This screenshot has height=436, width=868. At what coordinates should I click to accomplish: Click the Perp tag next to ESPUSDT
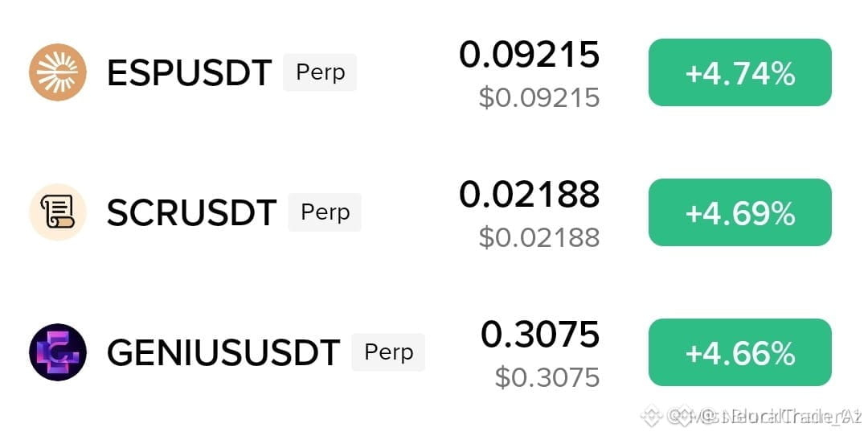320,72
